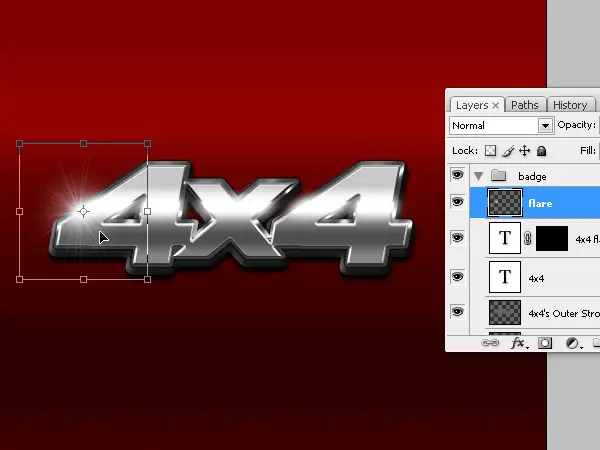Viewport: 600px width, 450px height.
Task: Click the top-right transform handle
Action: 147,143
